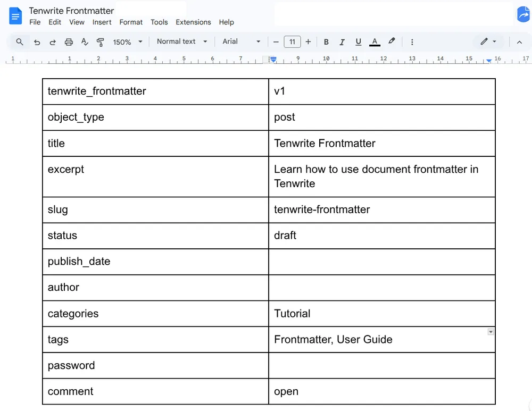Viewport: 532px width, 411px height.
Task: Open the Insert menu
Action: 102,22
